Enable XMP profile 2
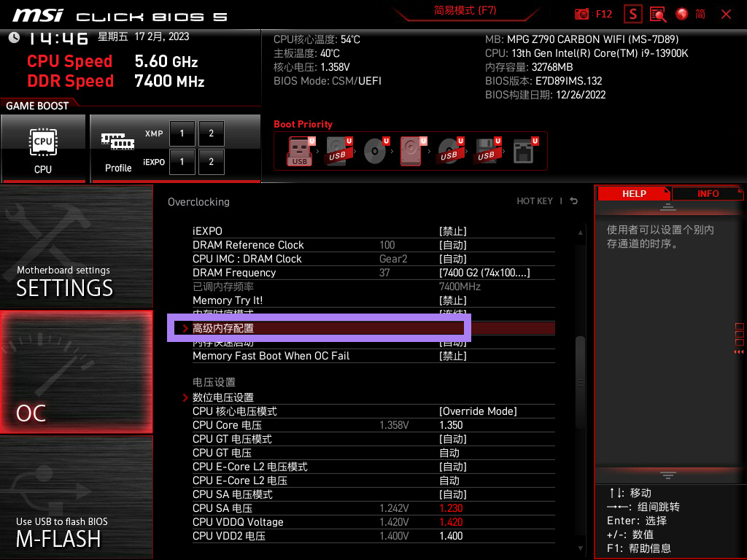 pos(211,133)
